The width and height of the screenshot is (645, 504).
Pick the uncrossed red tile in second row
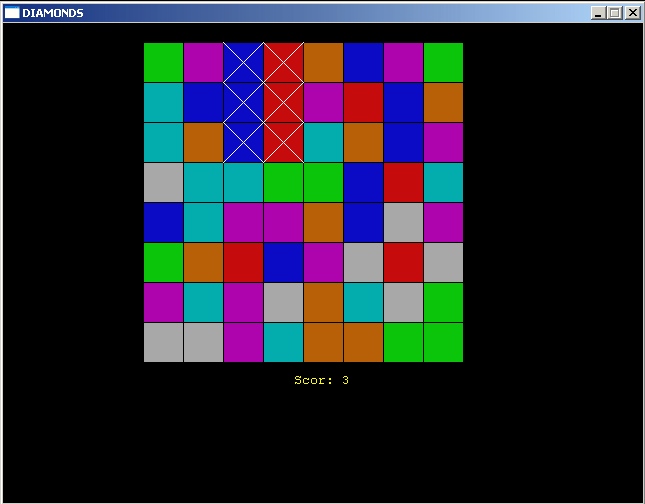click(363, 102)
